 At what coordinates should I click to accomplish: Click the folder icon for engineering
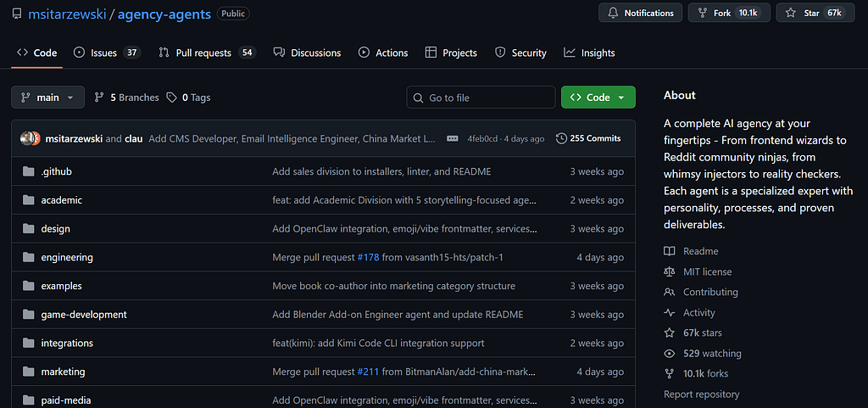pos(29,257)
